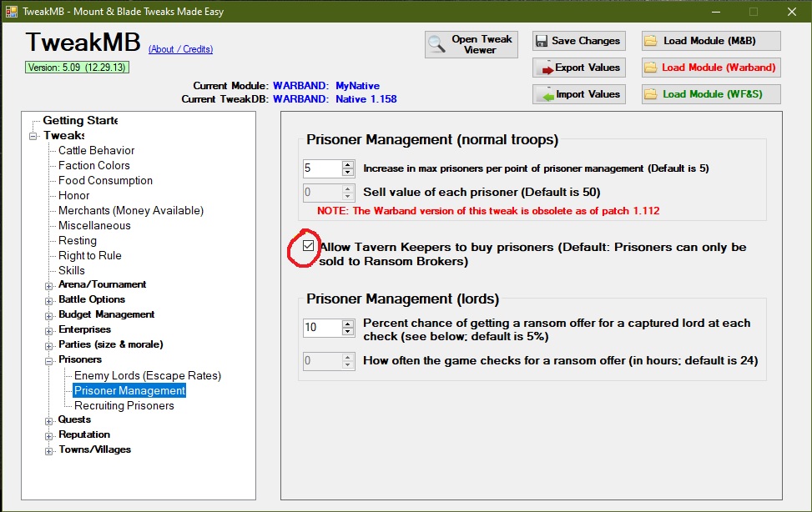Select Right to Rule tweak
The height and width of the screenshot is (512, 812).
90,255
